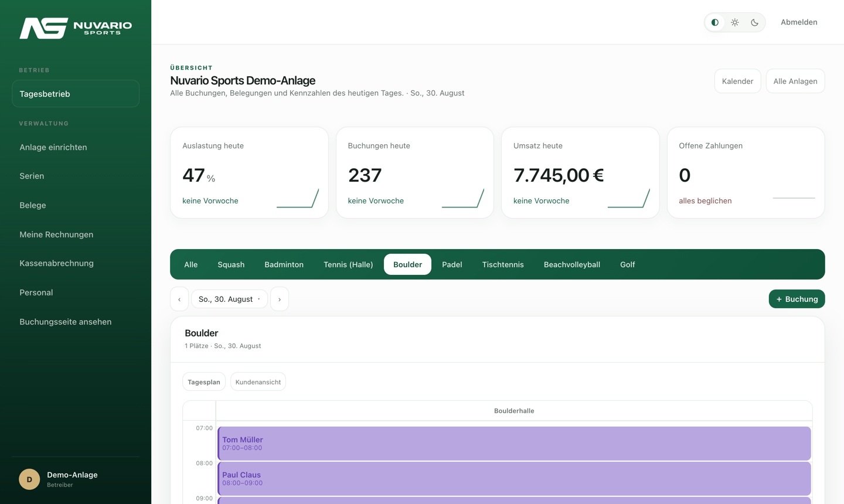
Task: Open the So., 30. August date picker
Action: pyautogui.click(x=229, y=299)
